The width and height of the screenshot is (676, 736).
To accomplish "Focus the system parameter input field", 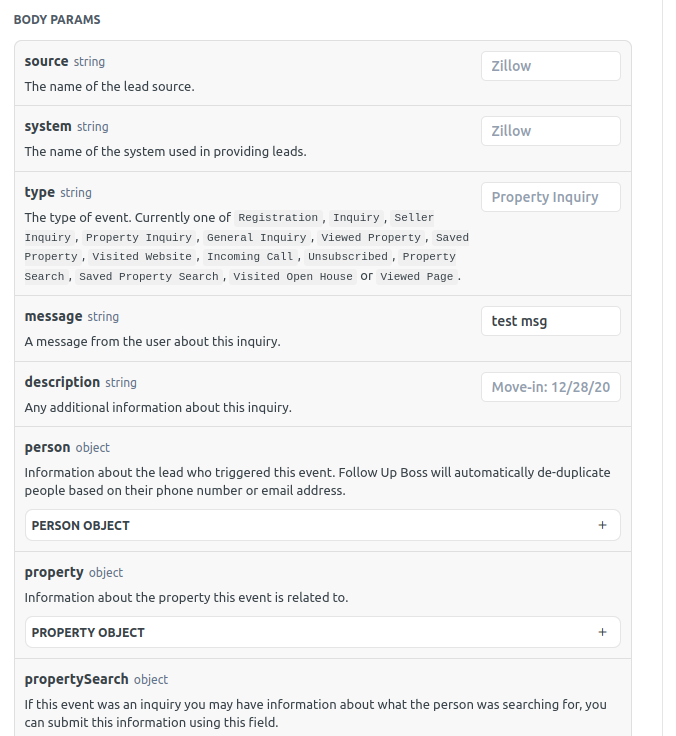I will coord(550,131).
